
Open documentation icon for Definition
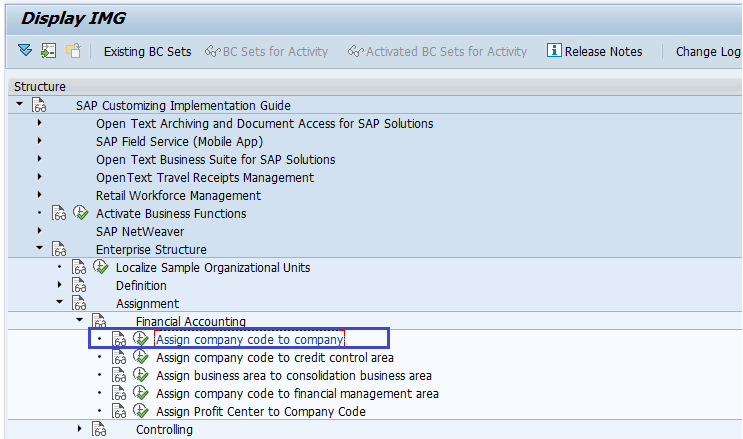79,285
